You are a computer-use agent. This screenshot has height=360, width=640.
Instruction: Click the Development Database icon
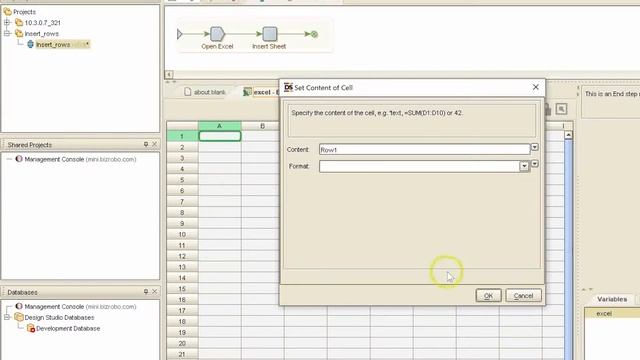(31, 328)
